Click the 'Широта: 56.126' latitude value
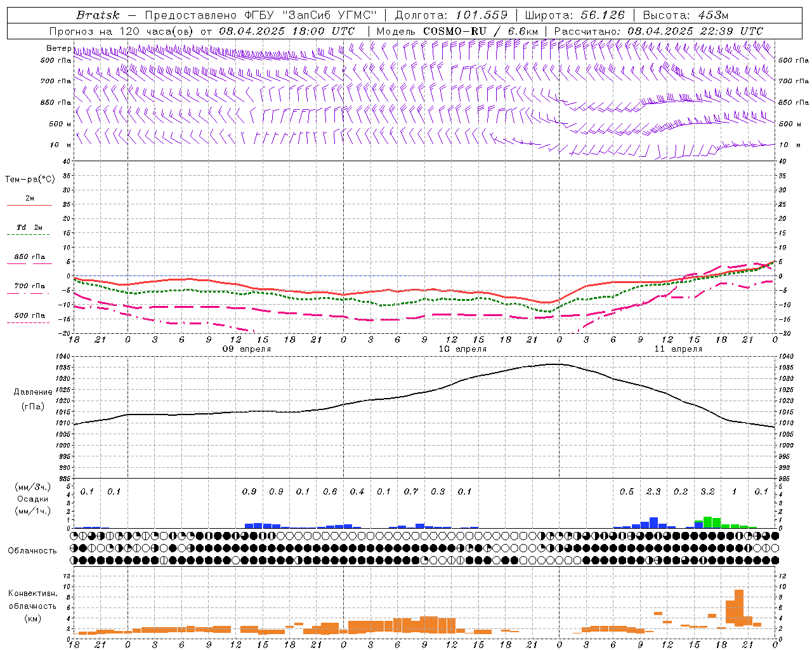 (x=575, y=15)
